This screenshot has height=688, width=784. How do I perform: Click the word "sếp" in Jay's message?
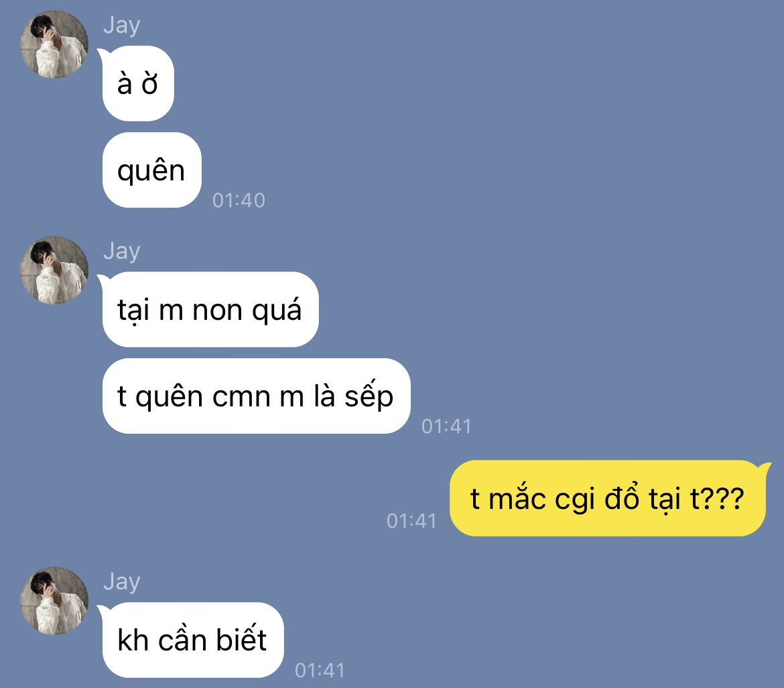369,397
